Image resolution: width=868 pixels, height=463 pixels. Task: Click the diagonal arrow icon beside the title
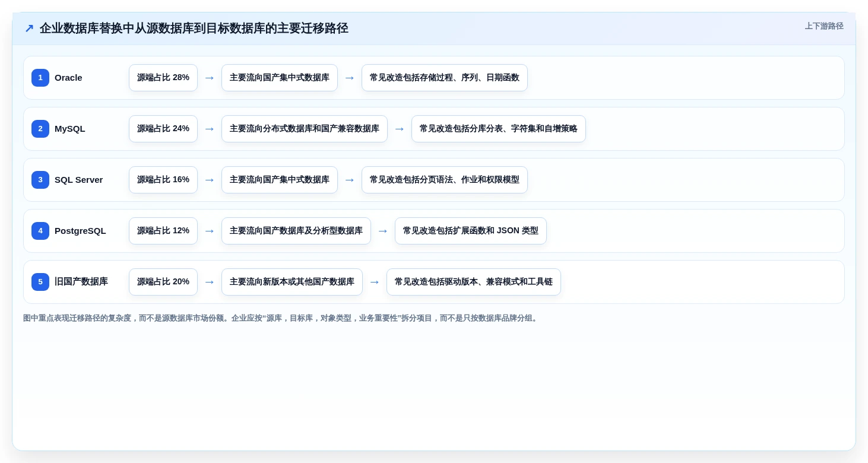tap(29, 28)
